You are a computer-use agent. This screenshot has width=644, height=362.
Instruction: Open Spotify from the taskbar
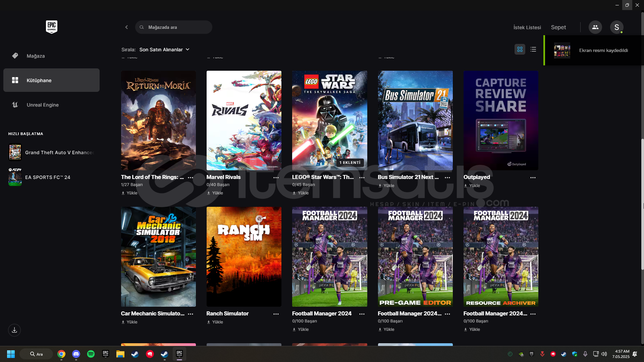click(x=91, y=354)
